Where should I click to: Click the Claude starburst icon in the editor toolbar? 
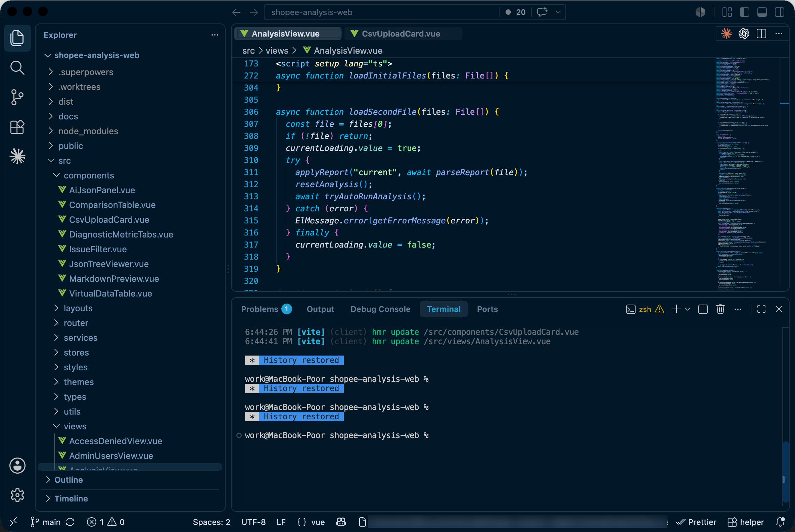click(x=726, y=34)
